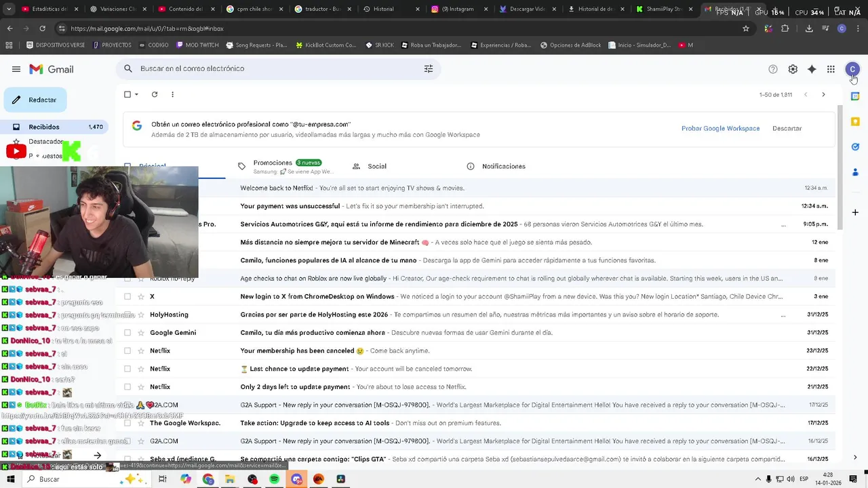
Task: Refresh the inbox message list
Action: 155,94
